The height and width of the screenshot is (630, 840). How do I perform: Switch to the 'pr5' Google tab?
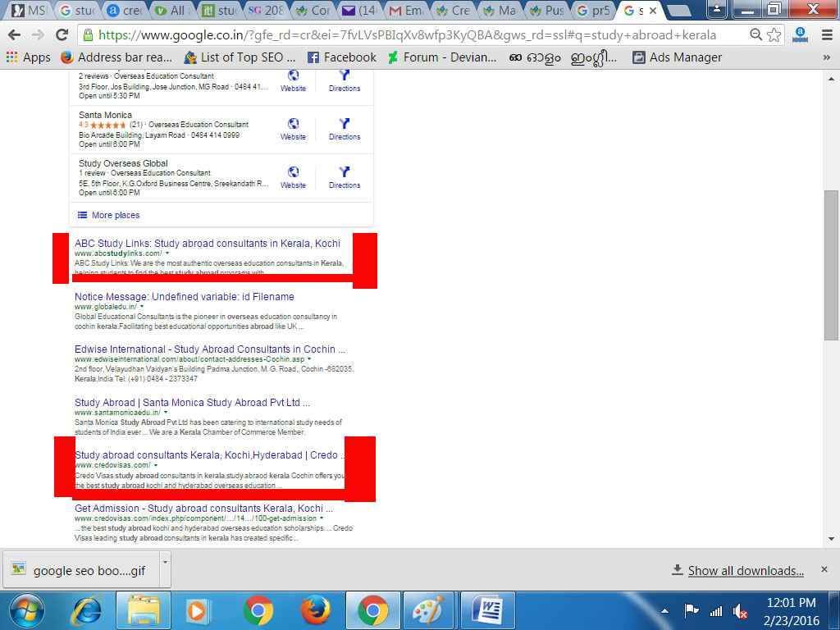[x=595, y=10]
